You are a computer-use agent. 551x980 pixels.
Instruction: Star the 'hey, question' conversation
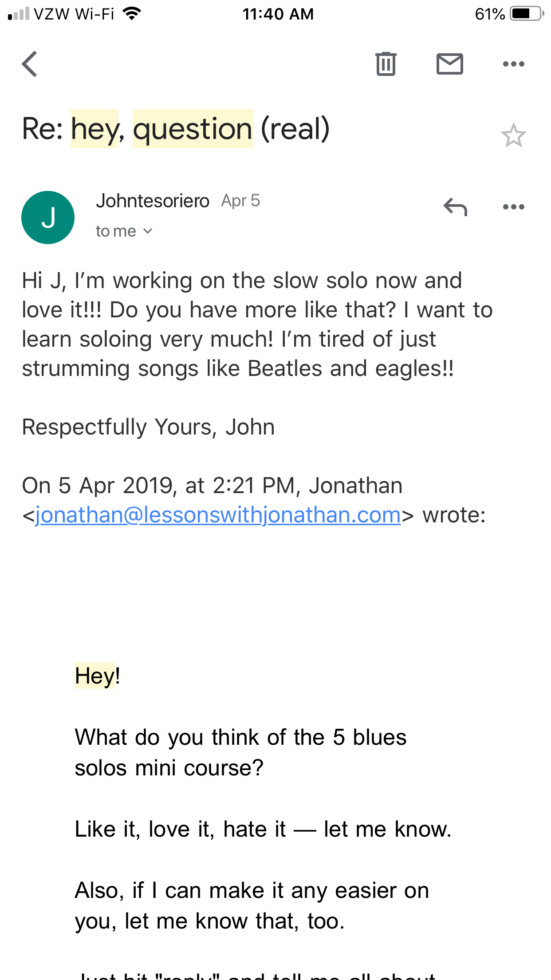coord(513,135)
